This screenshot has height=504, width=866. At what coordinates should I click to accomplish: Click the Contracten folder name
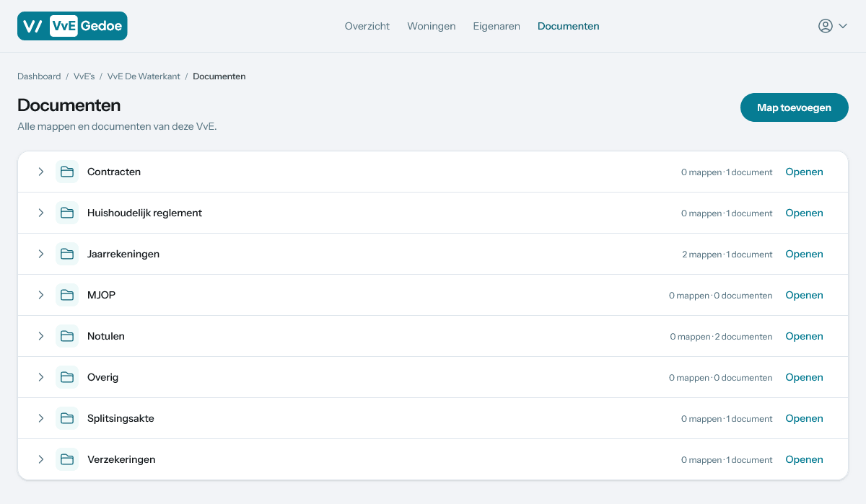pos(114,172)
